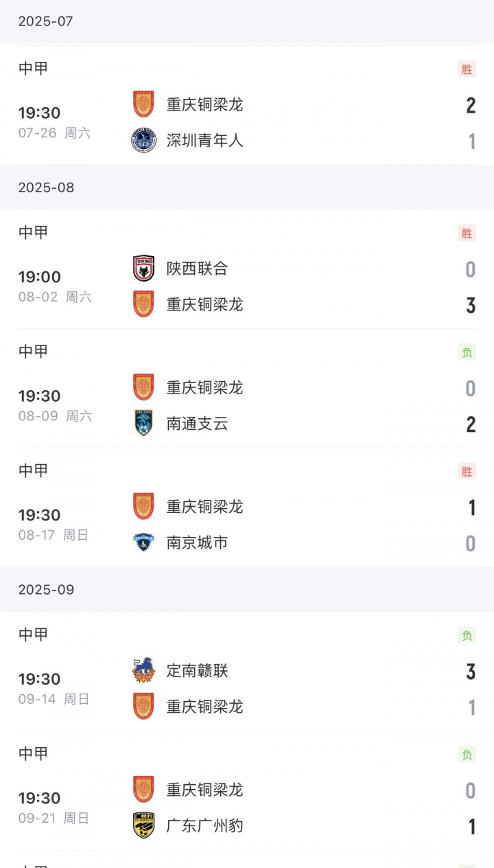494x868 pixels.
Task: Tap Nantong Zhiyun (南通支云) team crest
Action: coord(143,424)
